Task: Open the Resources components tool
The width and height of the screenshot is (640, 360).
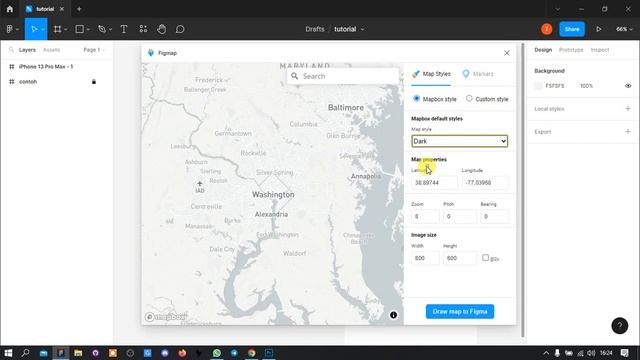Action: 143,29
